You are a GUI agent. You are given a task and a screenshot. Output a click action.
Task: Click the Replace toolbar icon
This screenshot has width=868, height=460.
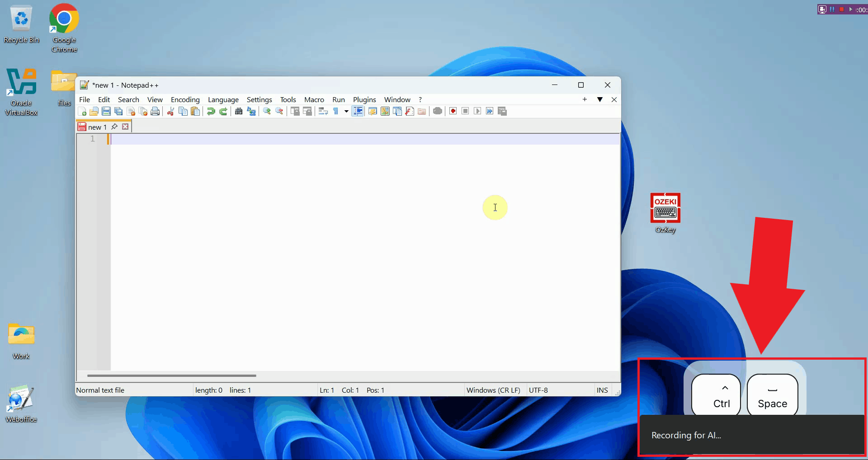(251, 111)
